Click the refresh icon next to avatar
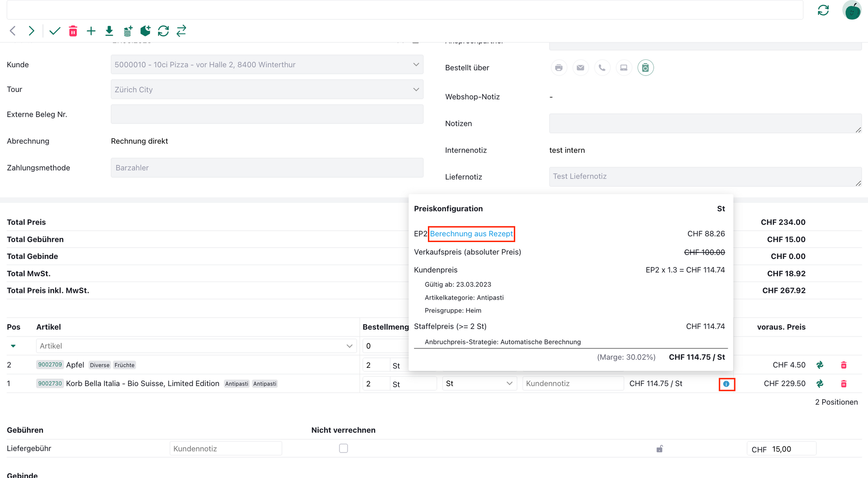This screenshot has height=478, width=868. (x=823, y=10)
